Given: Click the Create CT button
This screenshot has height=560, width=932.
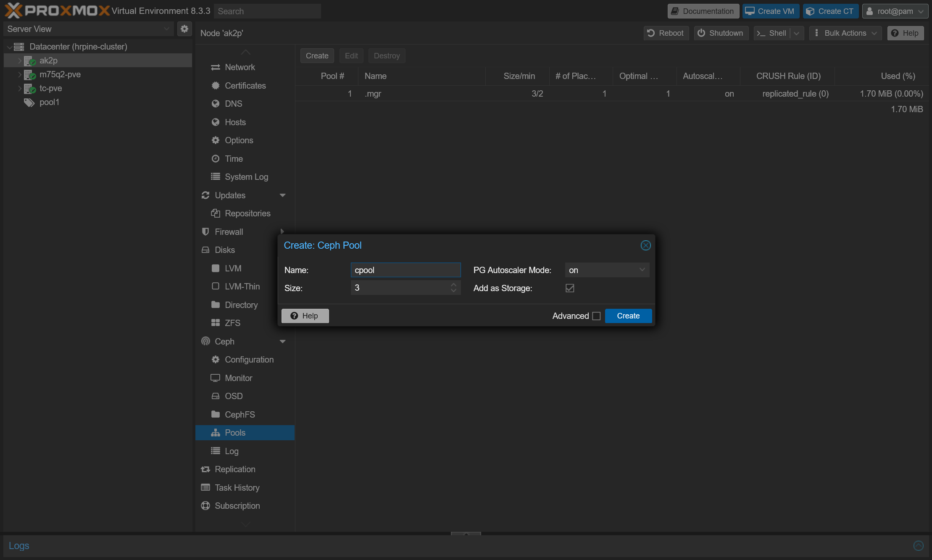Looking at the screenshot, I should pyautogui.click(x=831, y=11).
